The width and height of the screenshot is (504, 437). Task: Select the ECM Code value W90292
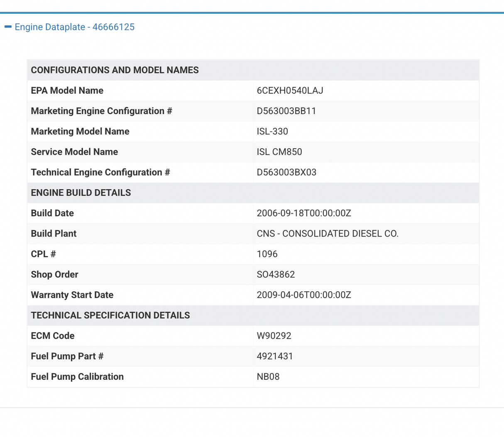click(274, 336)
